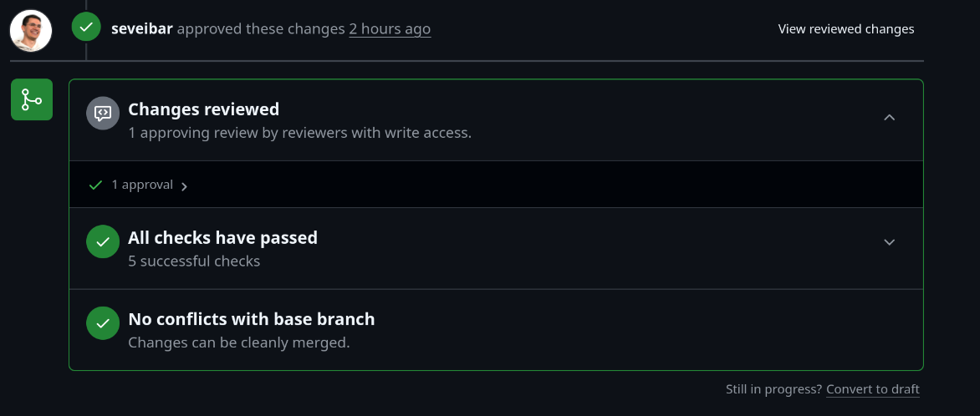Image resolution: width=980 pixels, height=416 pixels.
Task: Click the green merge branch icon
Action: click(32, 99)
